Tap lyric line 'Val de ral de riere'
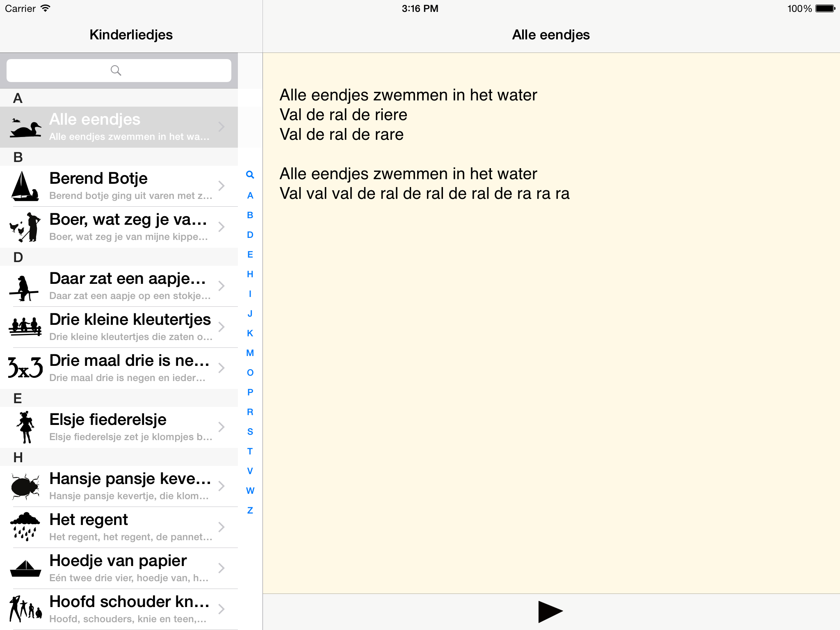 (343, 115)
